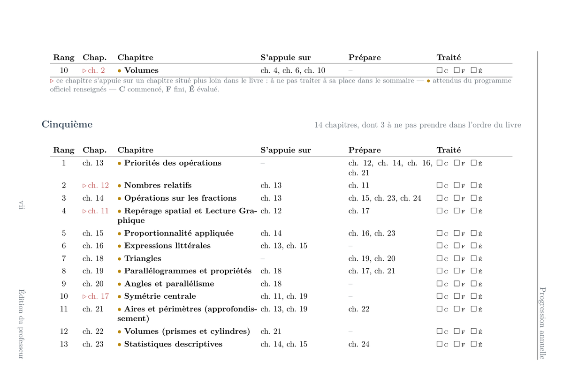
Task: Select the title "Symétrie centrale"
Action: pyautogui.click(x=160, y=296)
